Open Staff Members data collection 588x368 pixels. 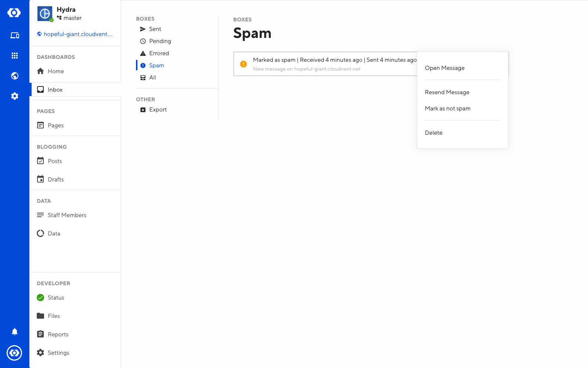[x=67, y=215]
